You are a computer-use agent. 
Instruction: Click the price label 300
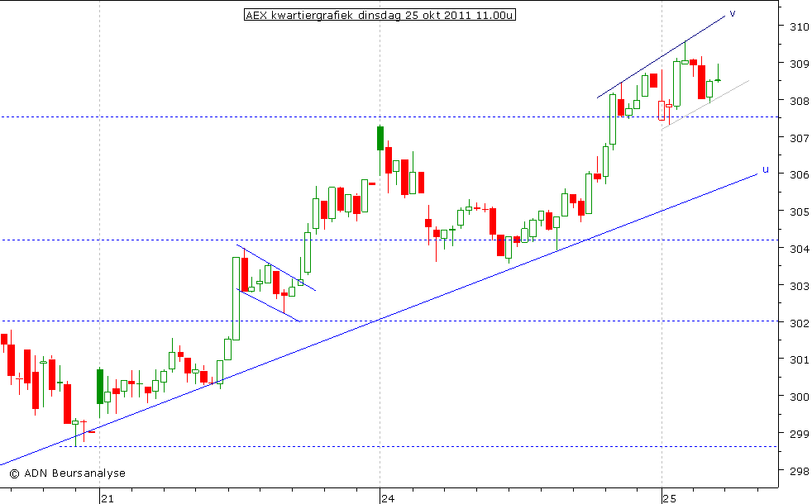[x=799, y=397]
